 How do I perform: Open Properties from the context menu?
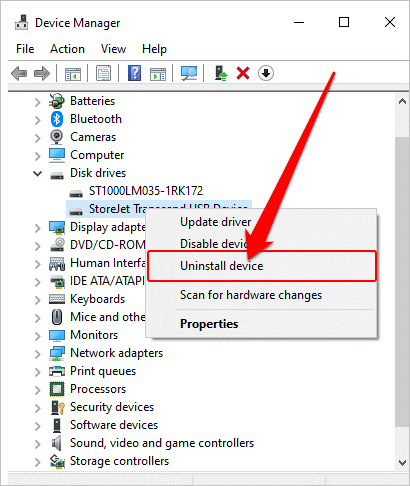pos(262,324)
